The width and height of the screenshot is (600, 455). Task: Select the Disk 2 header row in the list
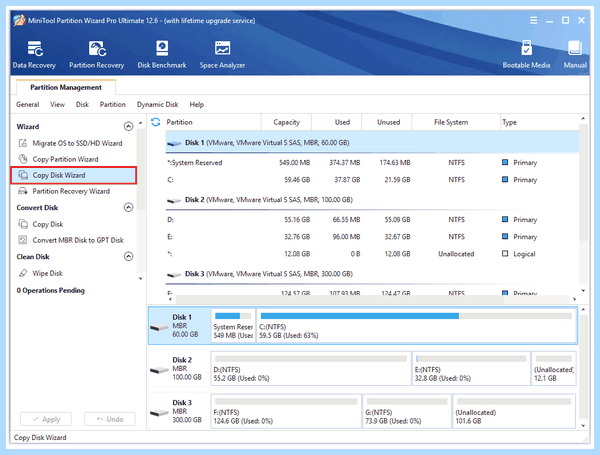point(372,200)
